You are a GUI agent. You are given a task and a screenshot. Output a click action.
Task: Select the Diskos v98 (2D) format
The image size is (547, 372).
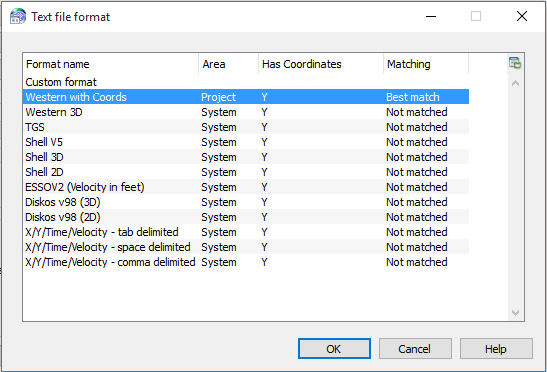point(246,217)
